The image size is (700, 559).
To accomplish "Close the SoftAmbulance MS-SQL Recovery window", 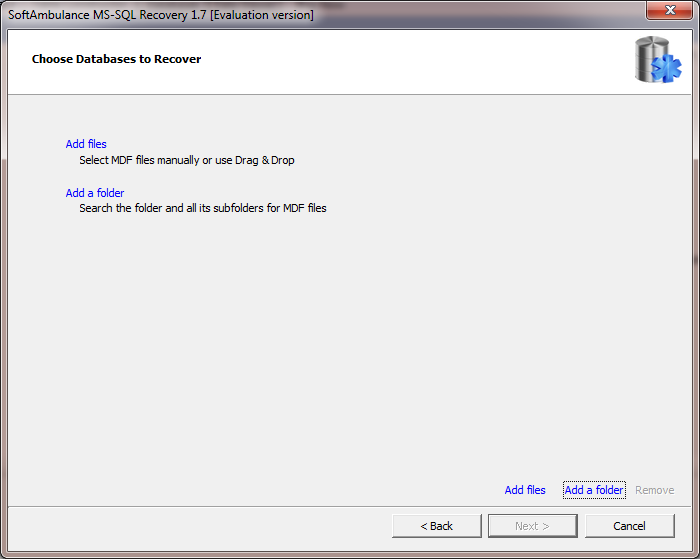I will click(x=669, y=10).
